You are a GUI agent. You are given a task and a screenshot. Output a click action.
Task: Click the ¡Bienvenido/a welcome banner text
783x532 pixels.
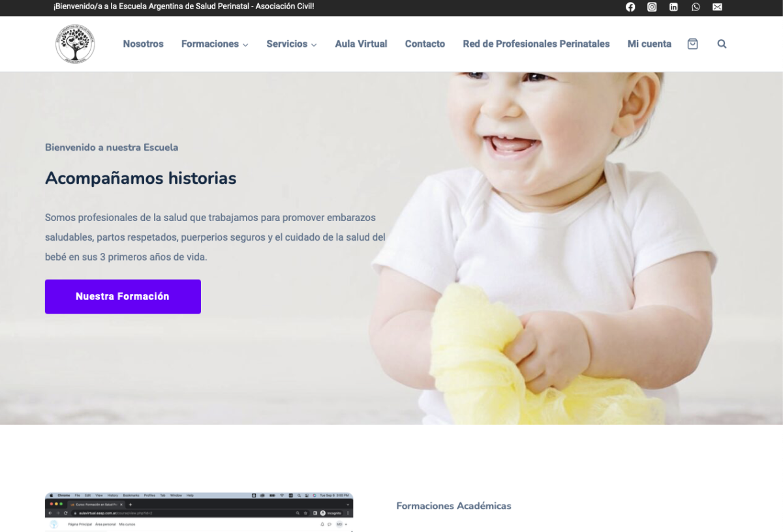tap(184, 7)
